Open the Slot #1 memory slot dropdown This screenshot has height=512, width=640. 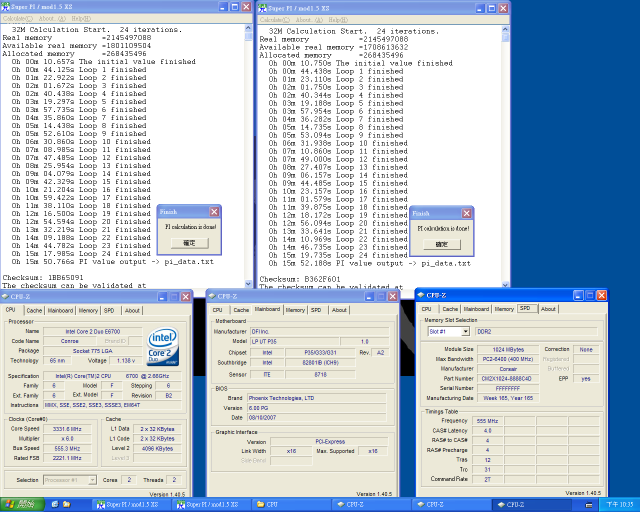[x=465, y=332]
